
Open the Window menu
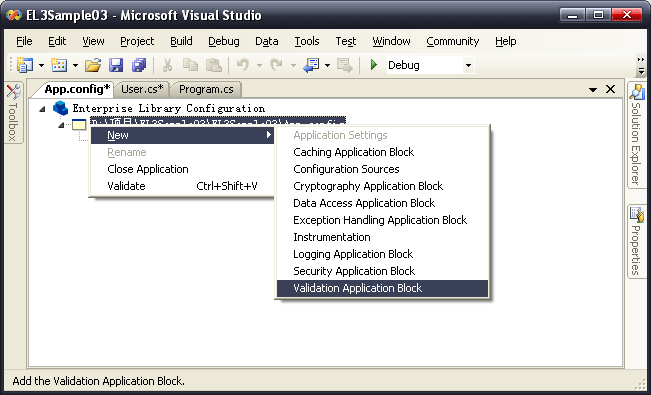click(391, 41)
